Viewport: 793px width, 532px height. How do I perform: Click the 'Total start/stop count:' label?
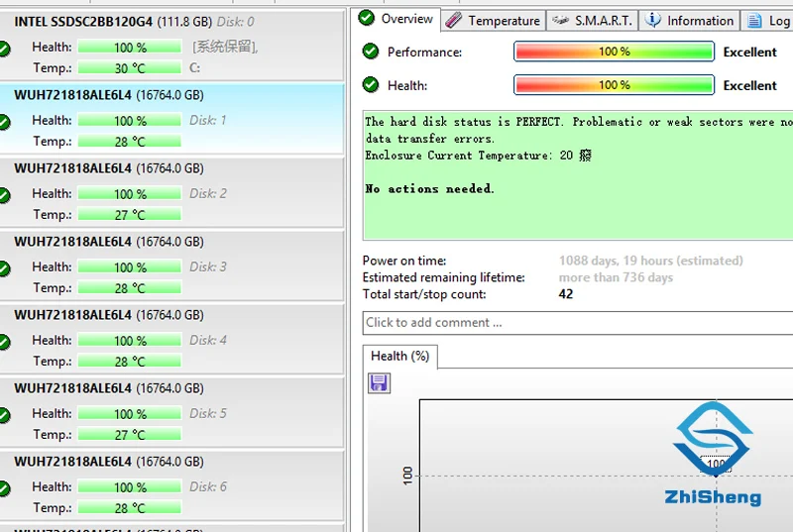coord(424,294)
